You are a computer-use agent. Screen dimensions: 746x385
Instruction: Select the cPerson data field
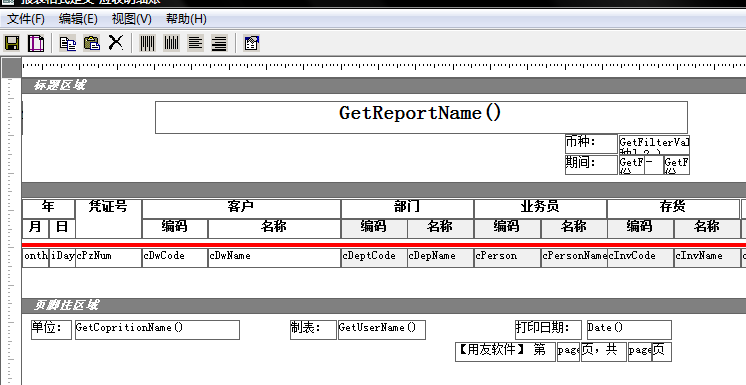[507, 257]
